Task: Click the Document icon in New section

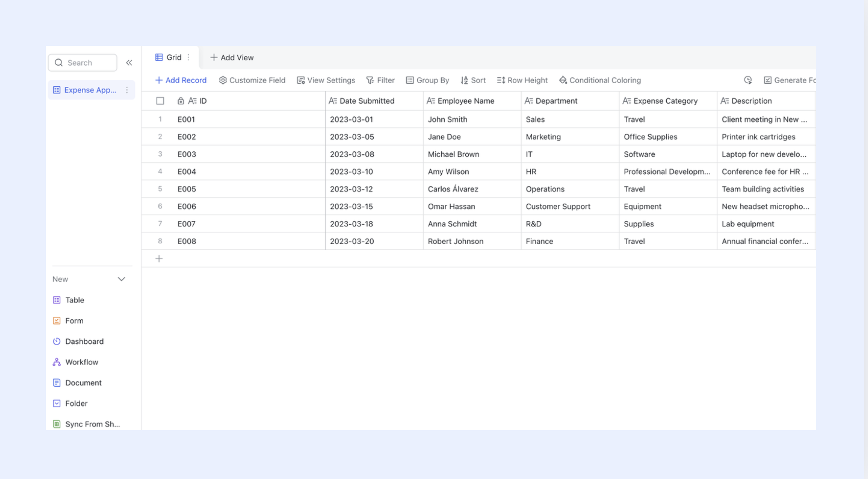Action: pyautogui.click(x=57, y=382)
